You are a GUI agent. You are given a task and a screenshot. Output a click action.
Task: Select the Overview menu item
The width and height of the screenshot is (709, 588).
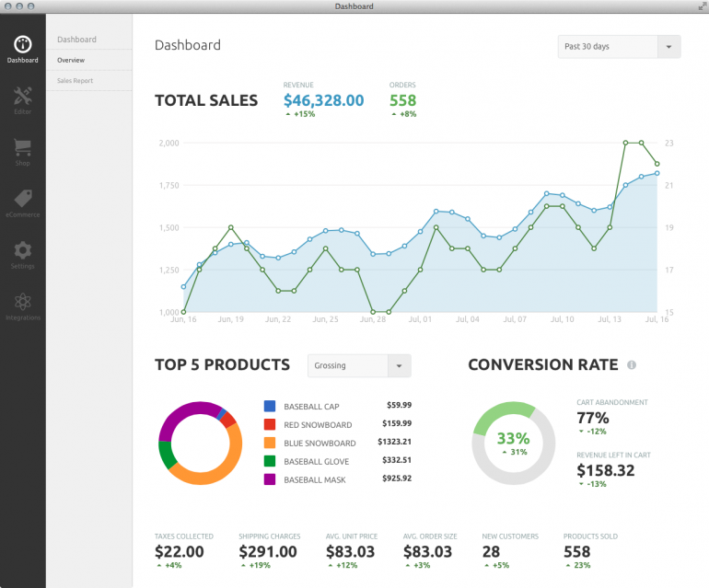pos(71,60)
